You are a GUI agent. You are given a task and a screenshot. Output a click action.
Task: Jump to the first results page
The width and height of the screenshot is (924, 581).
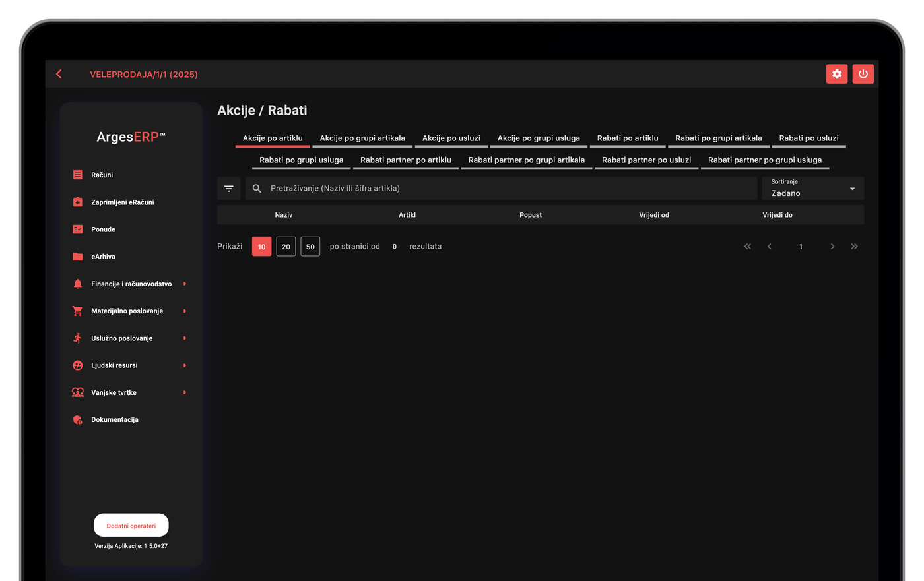pyautogui.click(x=748, y=246)
